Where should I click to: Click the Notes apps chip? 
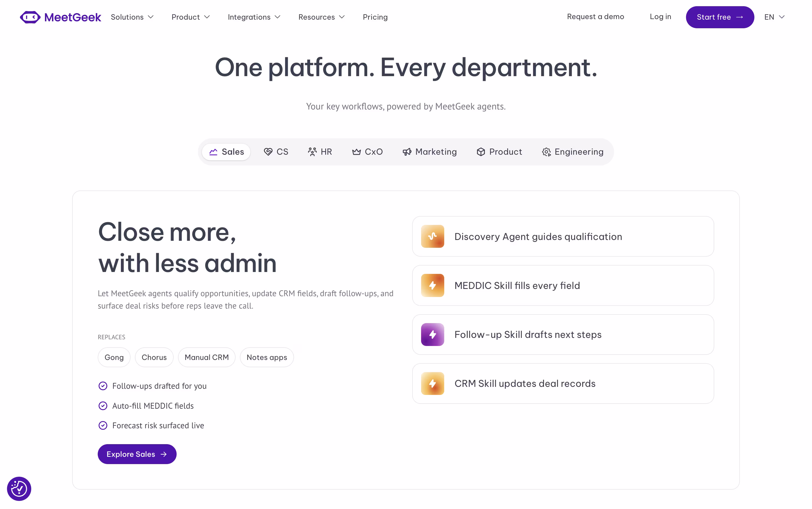tap(267, 357)
